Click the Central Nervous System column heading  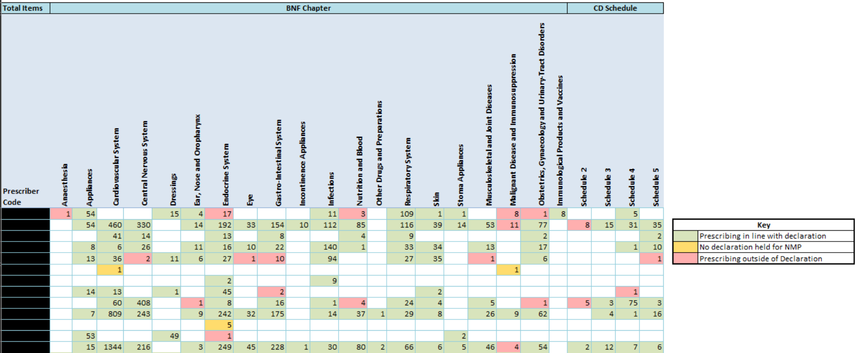point(144,163)
